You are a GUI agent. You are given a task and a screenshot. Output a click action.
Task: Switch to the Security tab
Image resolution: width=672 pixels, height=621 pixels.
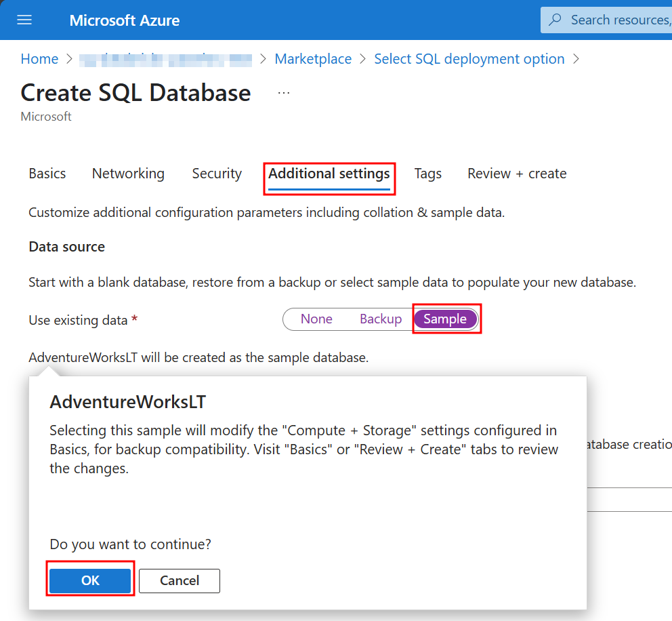point(217,174)
